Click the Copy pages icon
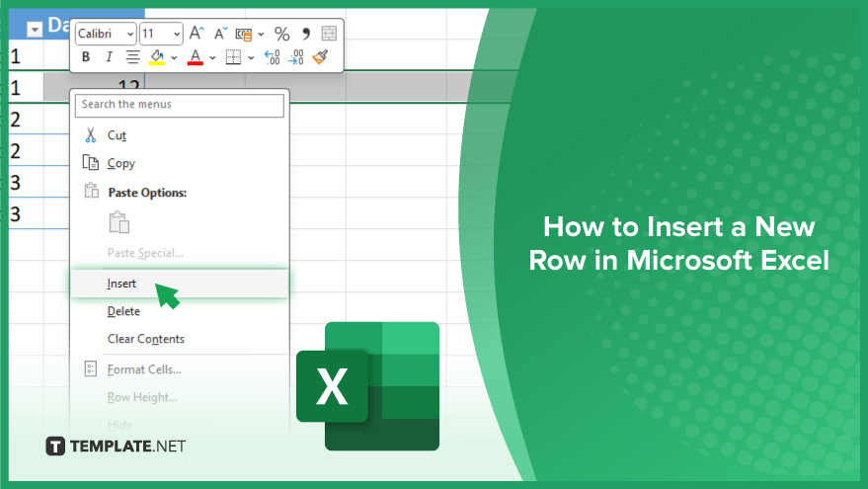Viewport: 868px width, 489px height. tap(90, 162)
